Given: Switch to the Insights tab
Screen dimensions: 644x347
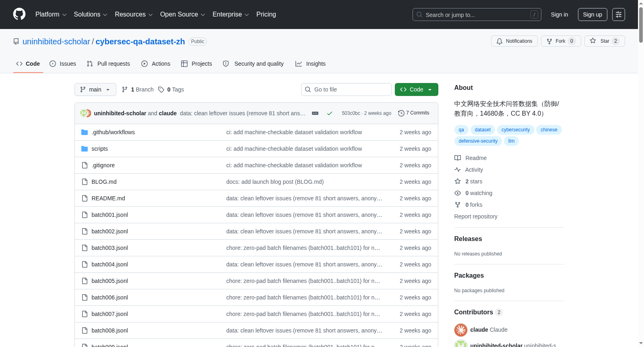Looking at the screenshot, I should [310, 64].
